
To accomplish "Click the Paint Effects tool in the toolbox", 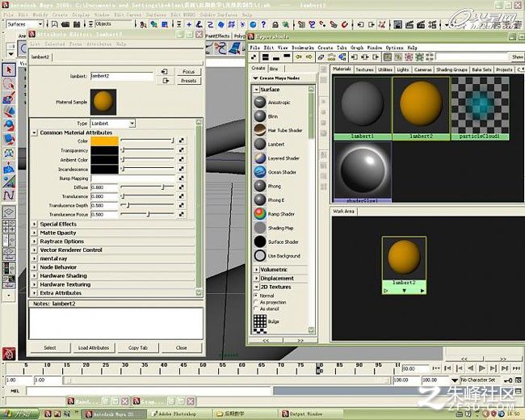I will (x=9, y=98).
